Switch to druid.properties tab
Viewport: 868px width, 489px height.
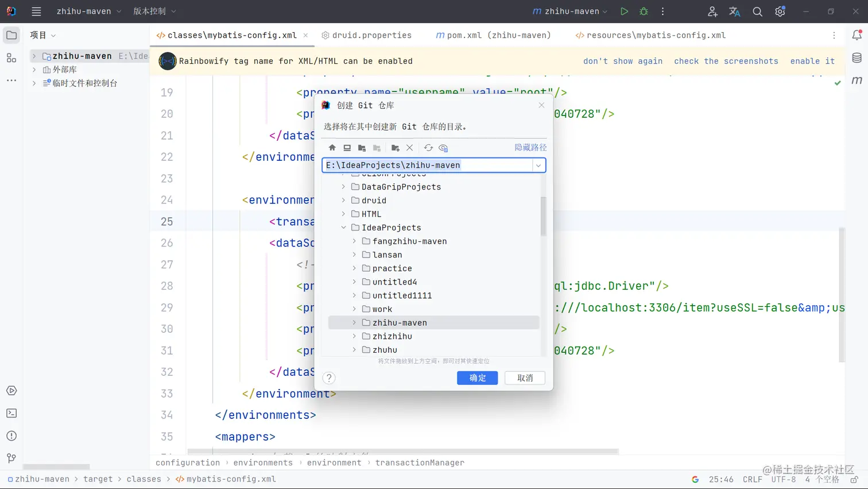pos(366,36)
